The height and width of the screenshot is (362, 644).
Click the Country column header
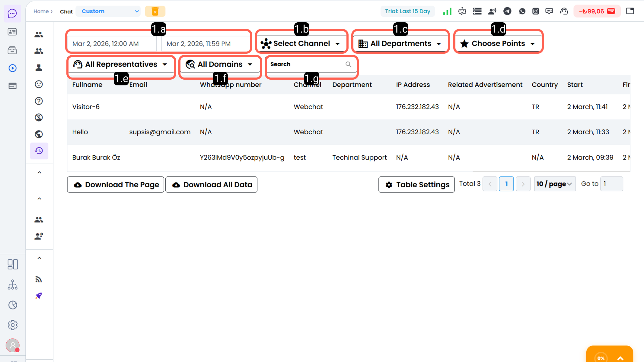click(545, 85)
